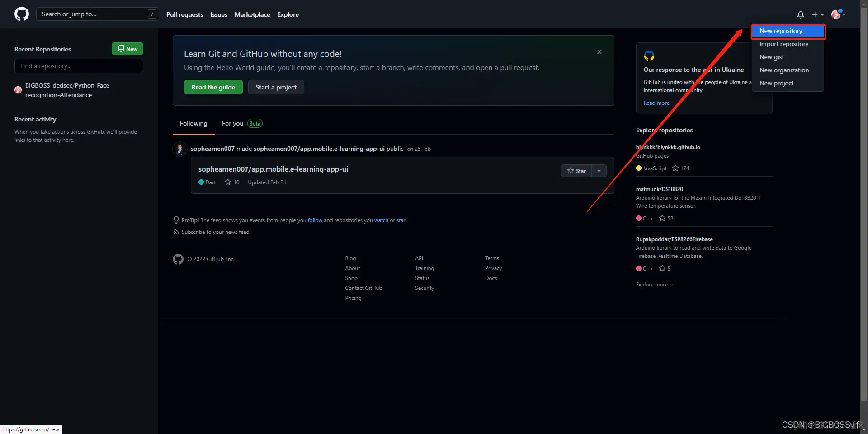Open the Security footer link
The width and height of the screenshot is (868, 434).
pos(425,288)
